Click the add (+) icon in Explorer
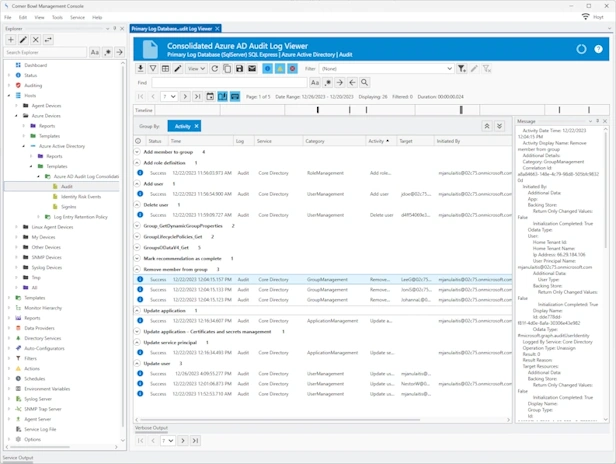The width and height of the screenshot is (616, 464). pos(11,40)
